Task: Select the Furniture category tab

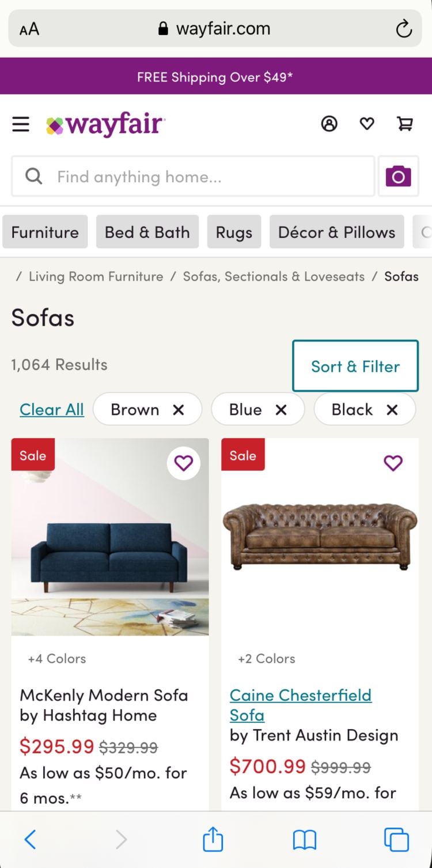Action: [x=45, y=232]
